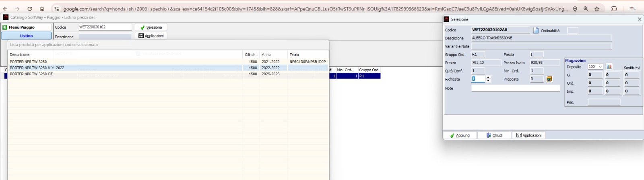This screenshot has width=644, height=180.
Task: Open the Deposito dropdown showing 100
Action: point(595,66)
